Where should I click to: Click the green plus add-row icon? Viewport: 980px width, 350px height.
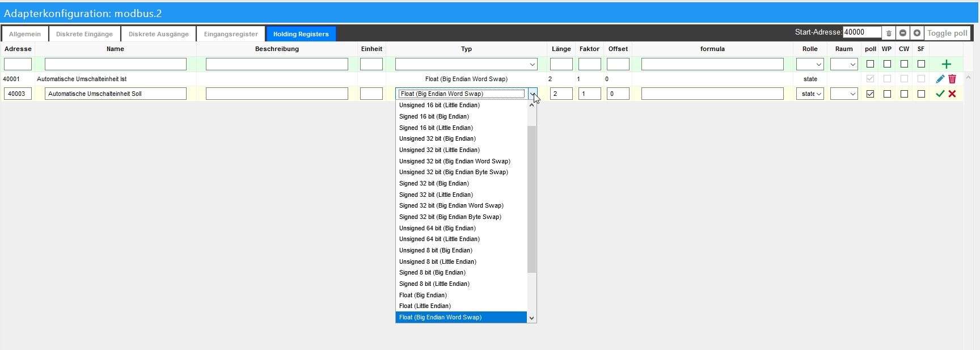[x=946, y=65]
